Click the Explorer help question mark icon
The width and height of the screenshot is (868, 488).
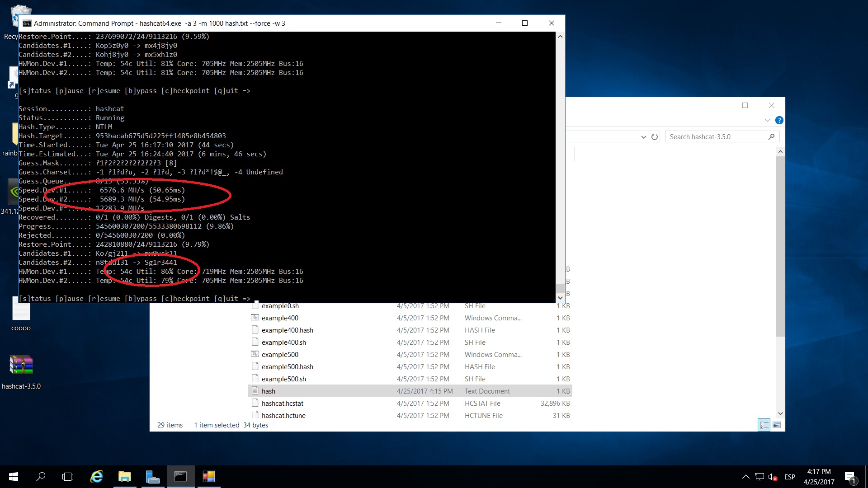(779, 120)
